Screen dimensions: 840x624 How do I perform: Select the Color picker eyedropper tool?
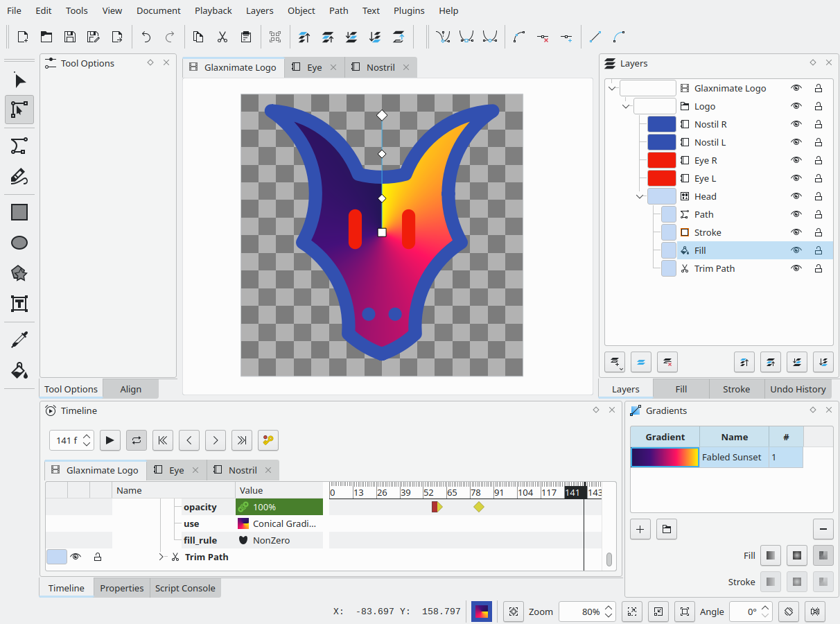pos(19,340)
